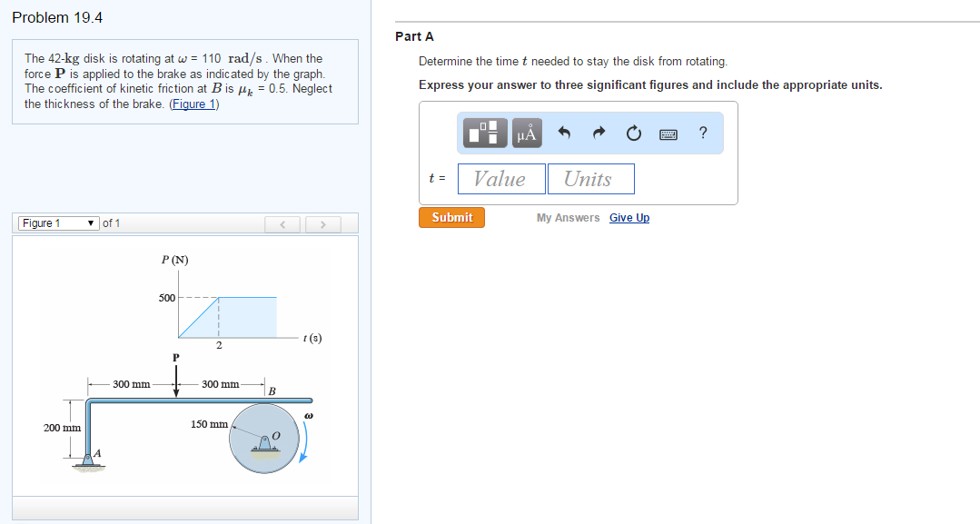Click the pin support A in figure
This screenshot has height=524, width=980.
click(89, 459)
